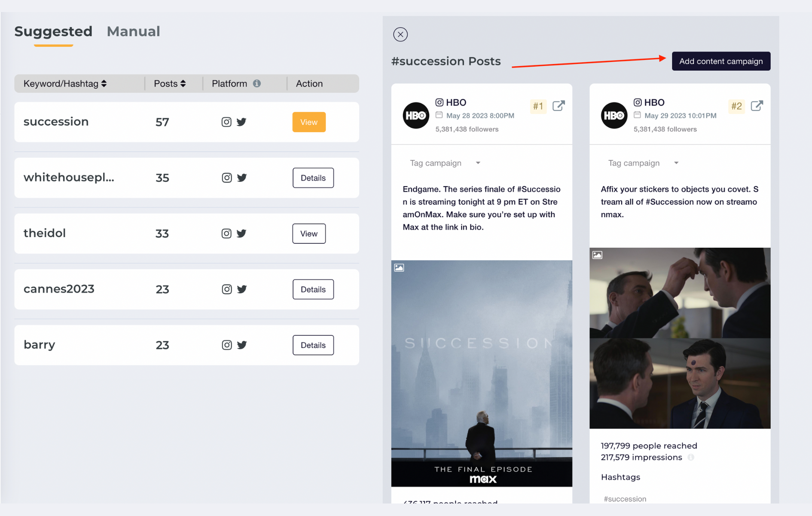
Task: Click View button for theidol
Action: [308, 233]
